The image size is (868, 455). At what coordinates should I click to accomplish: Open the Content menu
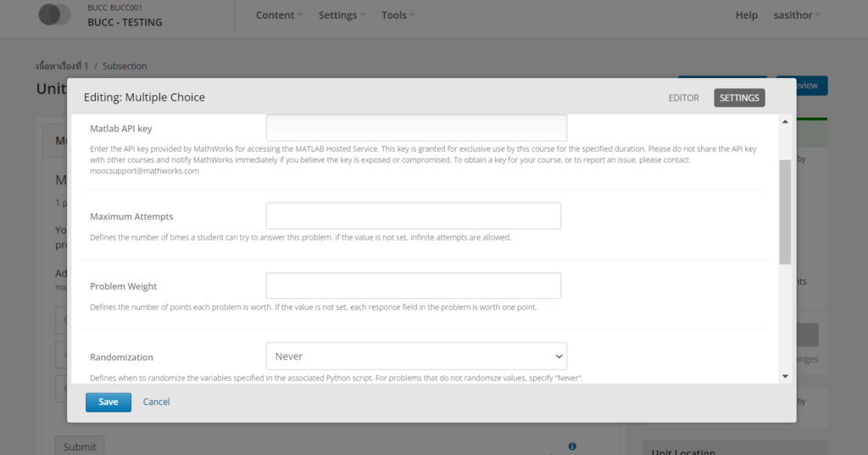pos(280,15)
